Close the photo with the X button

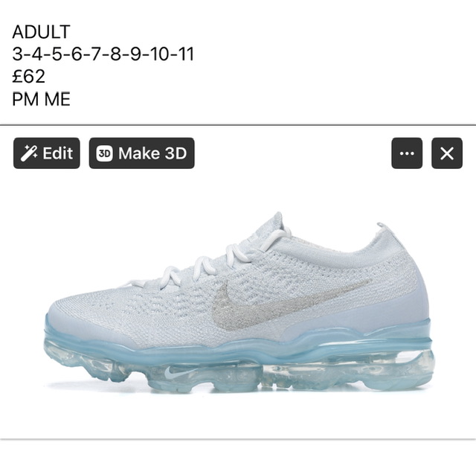tap(447, 153)
